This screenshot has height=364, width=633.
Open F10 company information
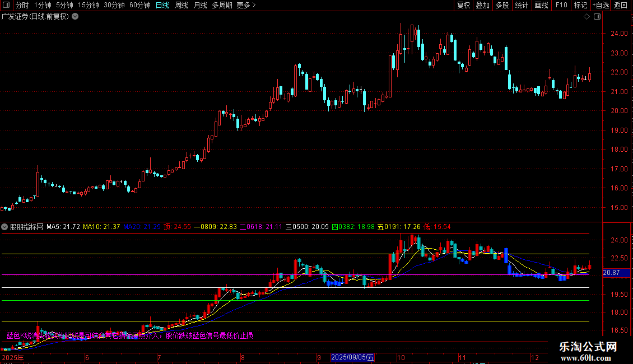[x=561, y=5]
